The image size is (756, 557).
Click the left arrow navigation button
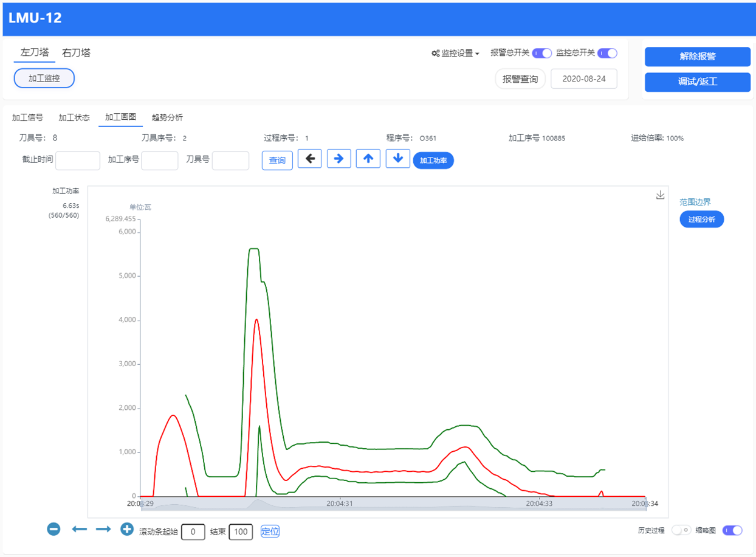click(x=310, y=159)
